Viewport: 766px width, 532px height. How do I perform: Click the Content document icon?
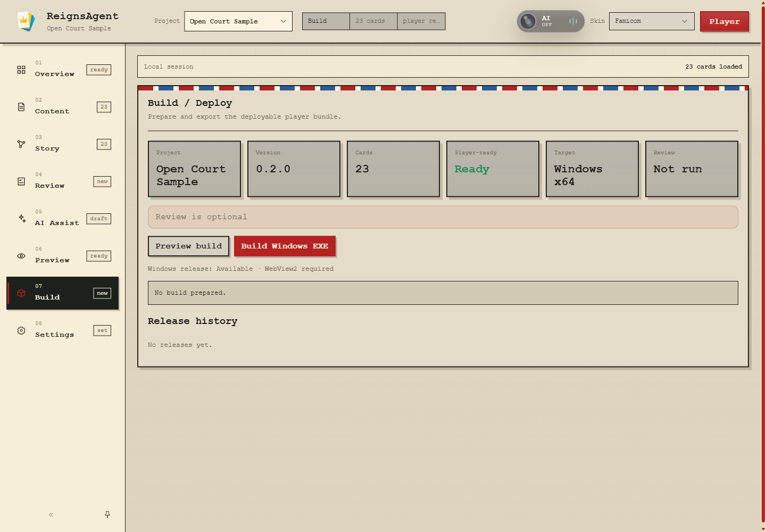pyautogui.click(x=21, y=107)
